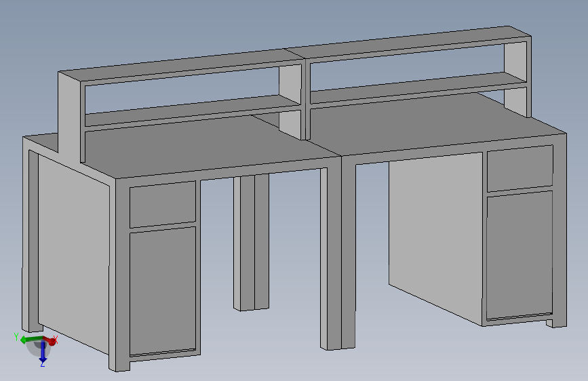Click the red X axis of the triad
The width and height of the screenshot is (588, 381).
pyautogui.click(x=51, y=341)
